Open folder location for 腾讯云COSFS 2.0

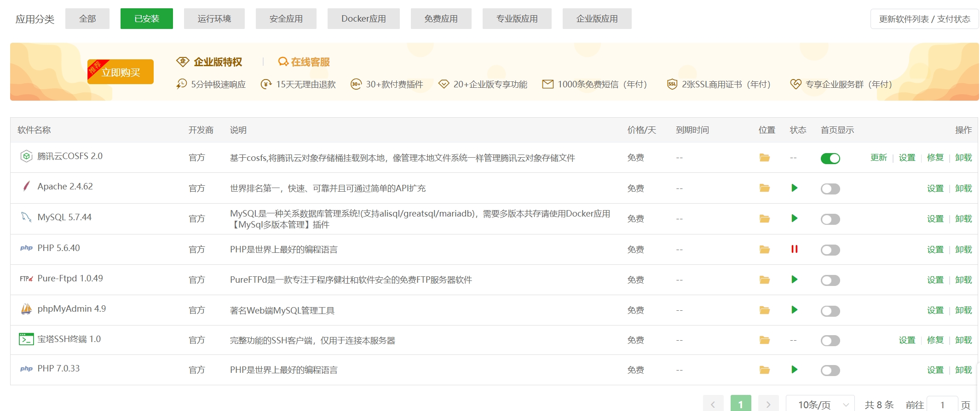pos(764,158)
